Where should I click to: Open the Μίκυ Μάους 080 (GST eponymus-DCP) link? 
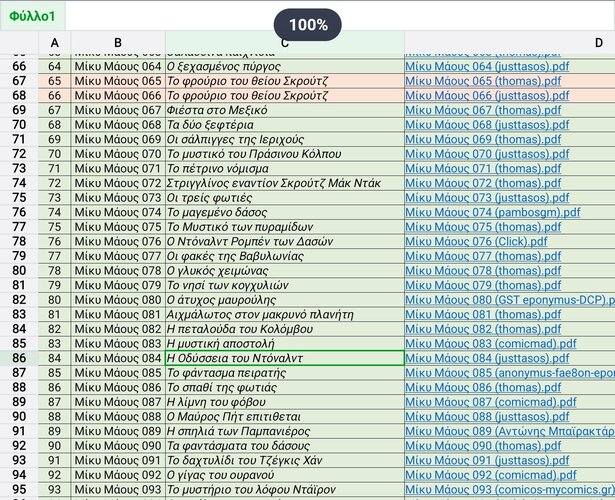point(509,299)
